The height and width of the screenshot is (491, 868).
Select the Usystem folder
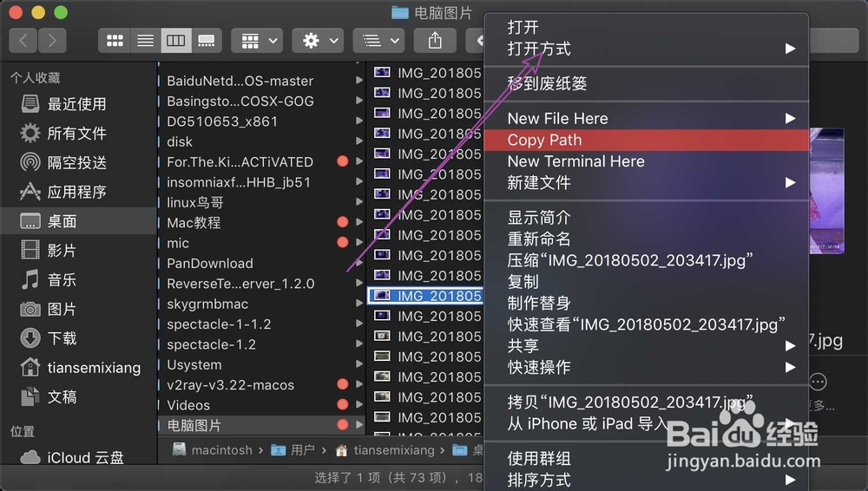[261, 365]
